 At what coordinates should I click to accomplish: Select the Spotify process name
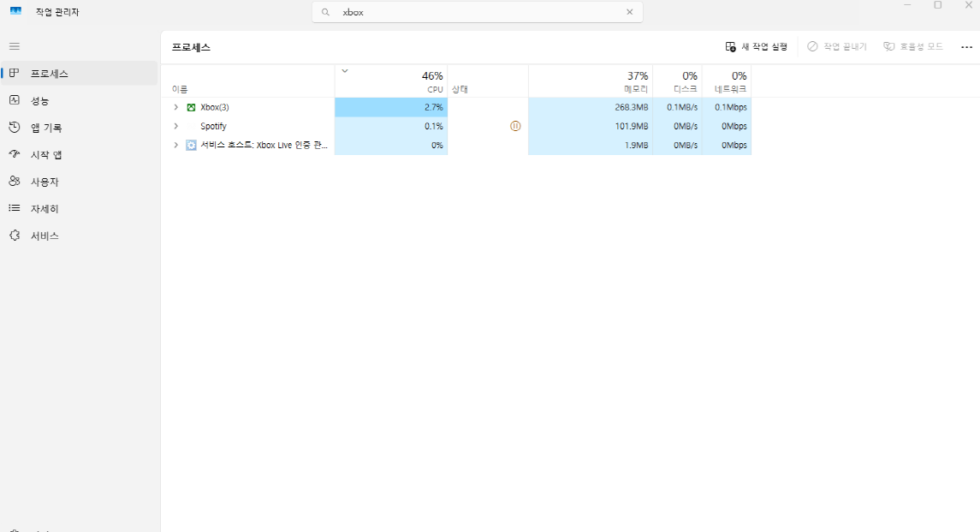(213, 126)
